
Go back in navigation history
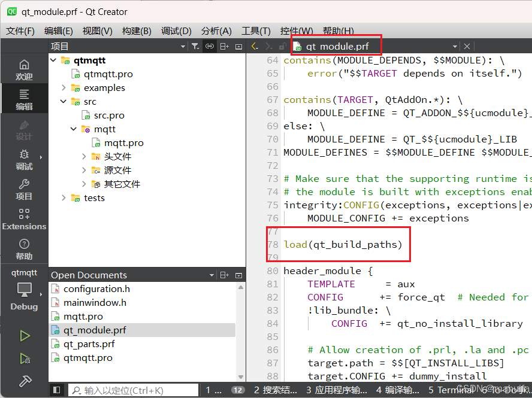[x=255, y=47]
